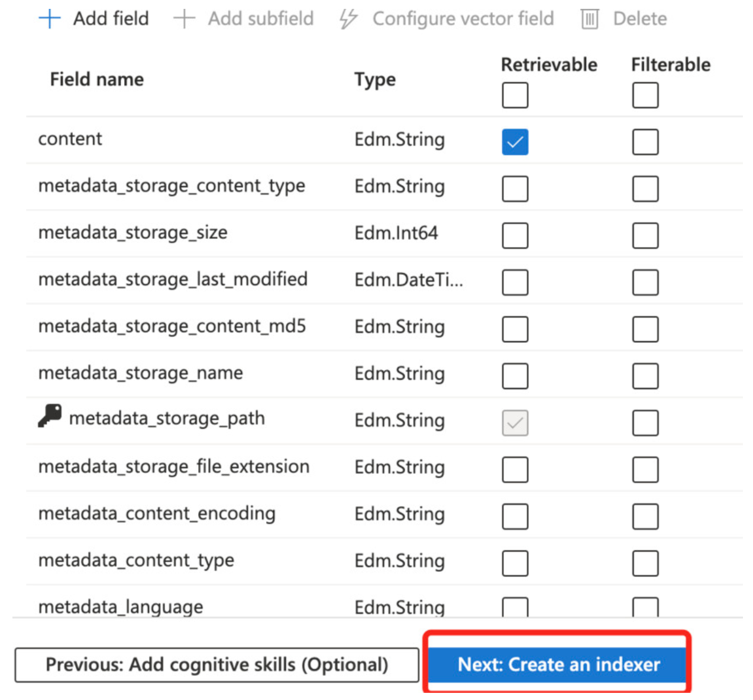Click the Field name column header
Viewport: 753px width, 700px height.
pyautogui.click(x=97, y=79)
